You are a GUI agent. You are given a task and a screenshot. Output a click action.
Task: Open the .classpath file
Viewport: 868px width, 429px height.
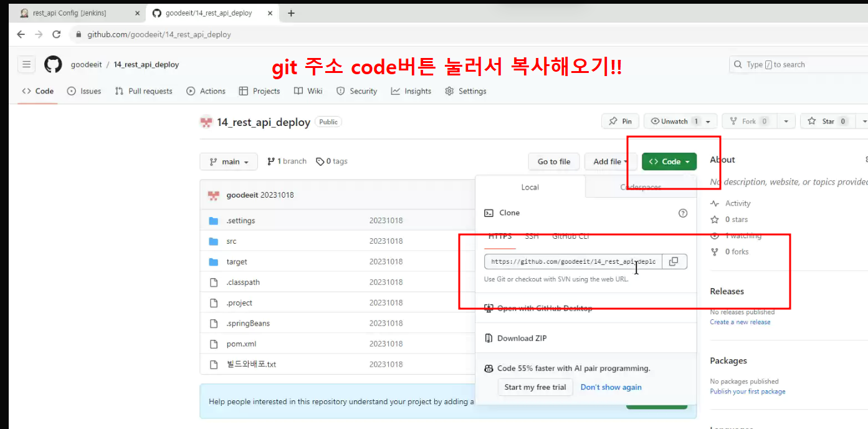tap(243, 282)
